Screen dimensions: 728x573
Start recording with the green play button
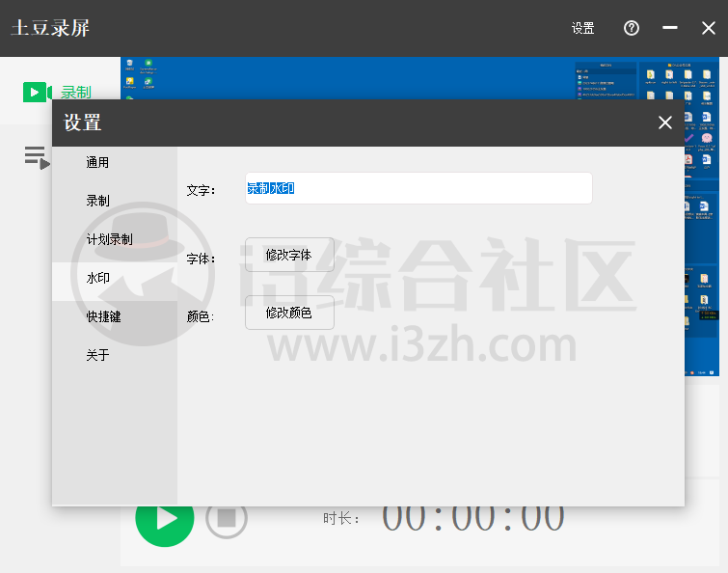pyautogui.click(x=164, y=519)
